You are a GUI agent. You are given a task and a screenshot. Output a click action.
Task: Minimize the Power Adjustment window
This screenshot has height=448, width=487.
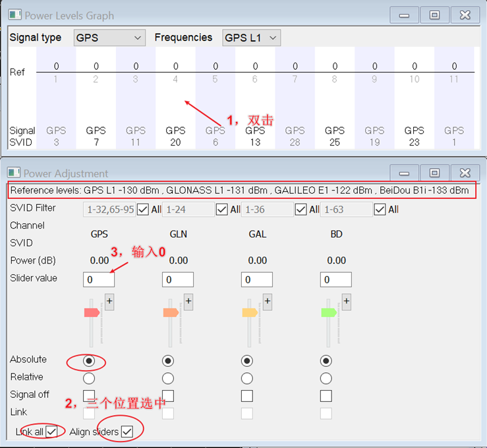(x=404, y=173)
